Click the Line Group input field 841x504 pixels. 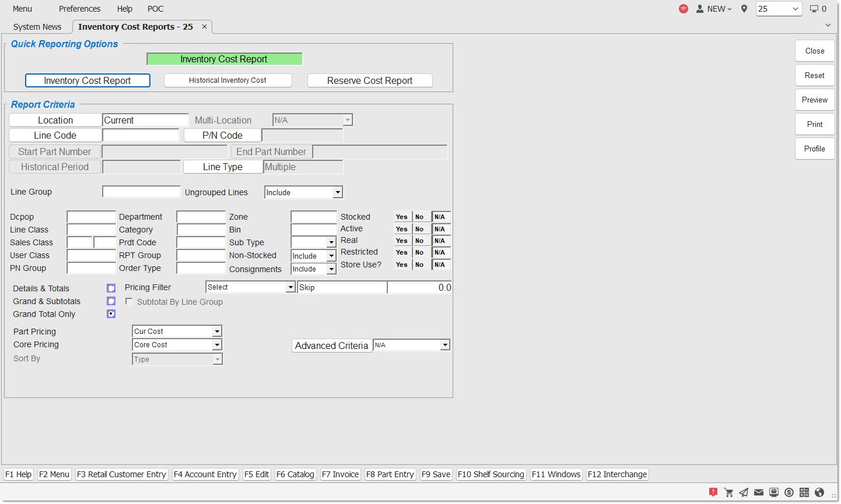(141, 192)
